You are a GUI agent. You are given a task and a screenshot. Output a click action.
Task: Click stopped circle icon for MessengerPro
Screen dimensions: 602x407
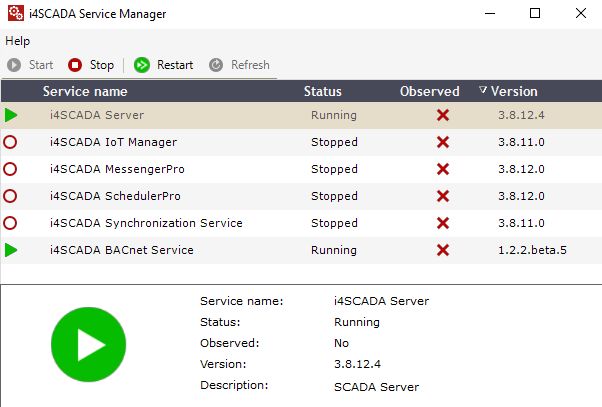point(10,169)
